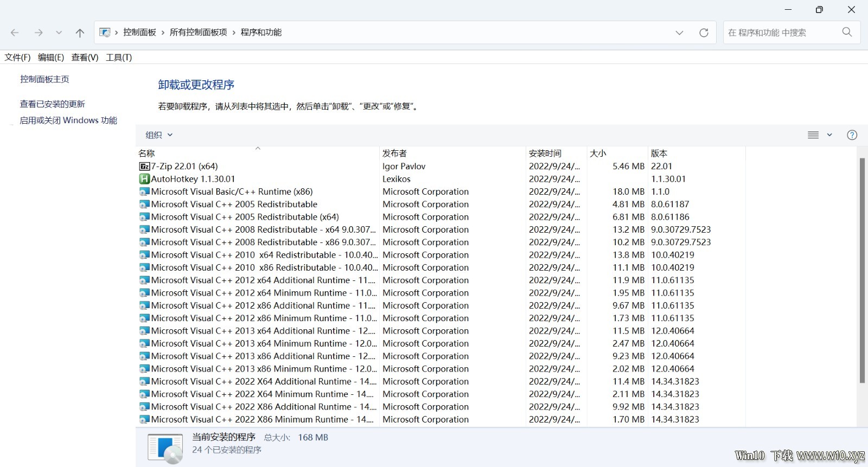
Task: Go back with the back arrow
Action: tap(15, 33)
